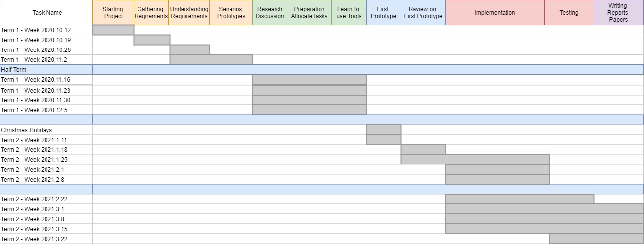Viewport: 644px width, 244px height.
Task: Click the Research Discussion header cell
Action: pos(270,13)
